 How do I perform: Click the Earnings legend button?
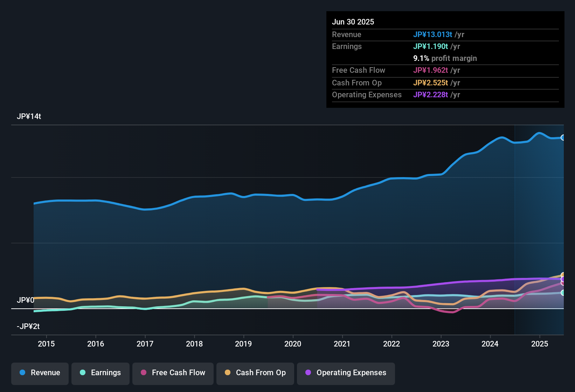pyautogui.click(x=100, y=373)
